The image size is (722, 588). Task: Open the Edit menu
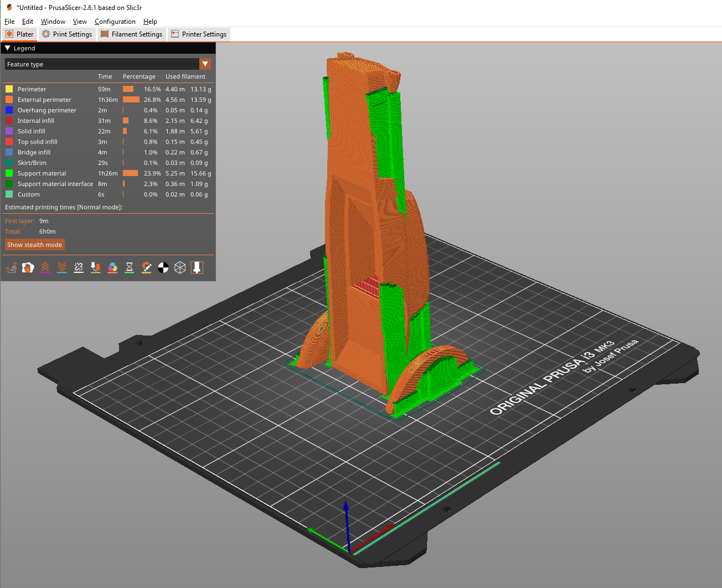[28, 22]
